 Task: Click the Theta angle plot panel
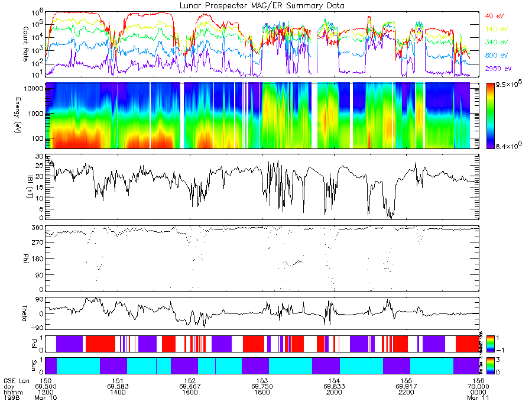click(x=262, y=313)
